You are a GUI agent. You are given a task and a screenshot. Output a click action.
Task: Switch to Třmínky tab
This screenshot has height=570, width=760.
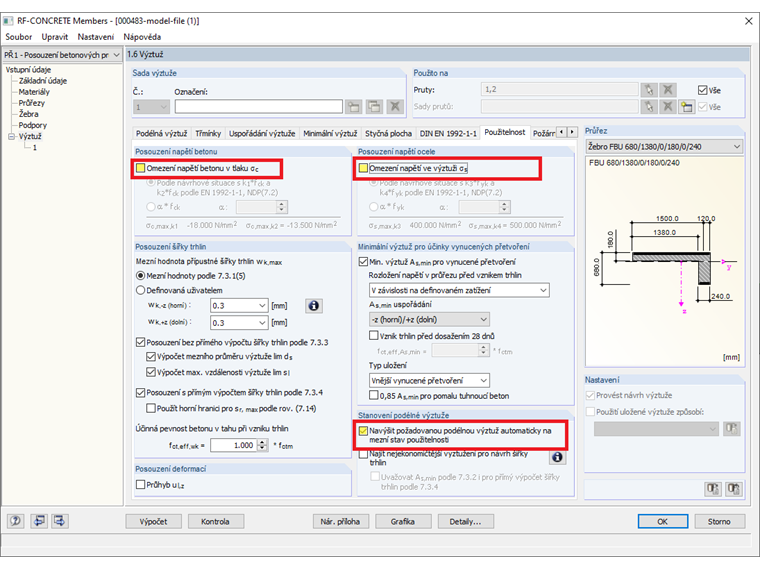[x=208, y=133]
